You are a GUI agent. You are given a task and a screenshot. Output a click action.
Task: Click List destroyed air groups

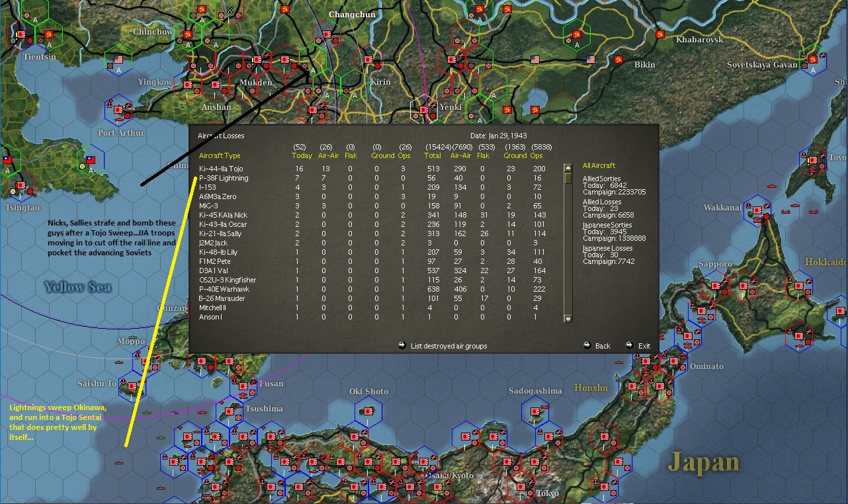(448, 346)
